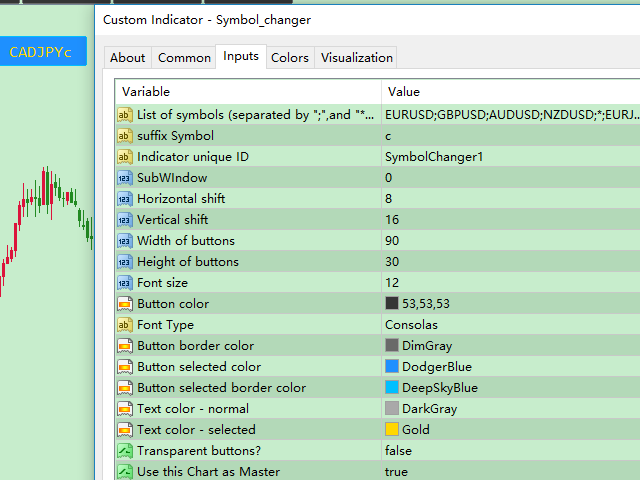Viewport: 640px width, 480px height.
Task: Select the List of symbols variable name
Action: tap(256, 115)
